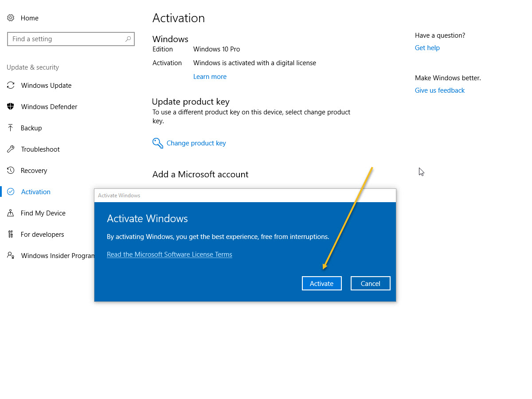Screen dimensions: 532x399
Task: Select the Windows Insider Program people icon
Action: [x=11, y=255]
